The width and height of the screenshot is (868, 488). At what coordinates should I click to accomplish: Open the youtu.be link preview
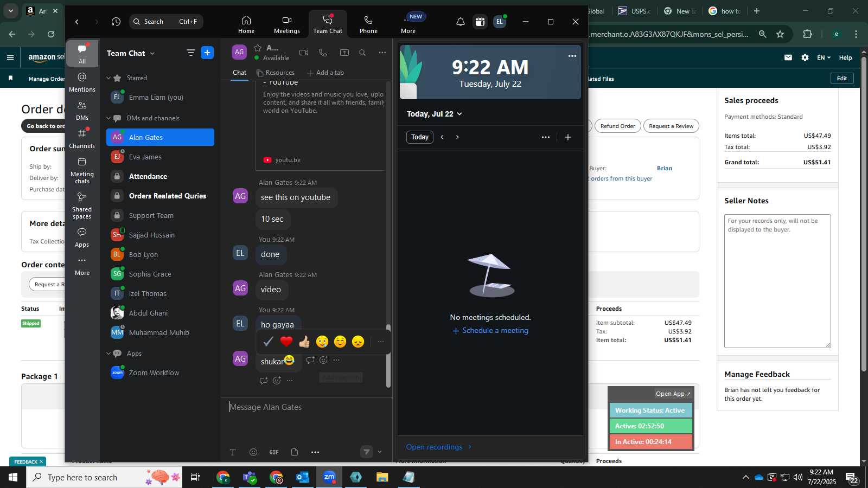point(288,160)
